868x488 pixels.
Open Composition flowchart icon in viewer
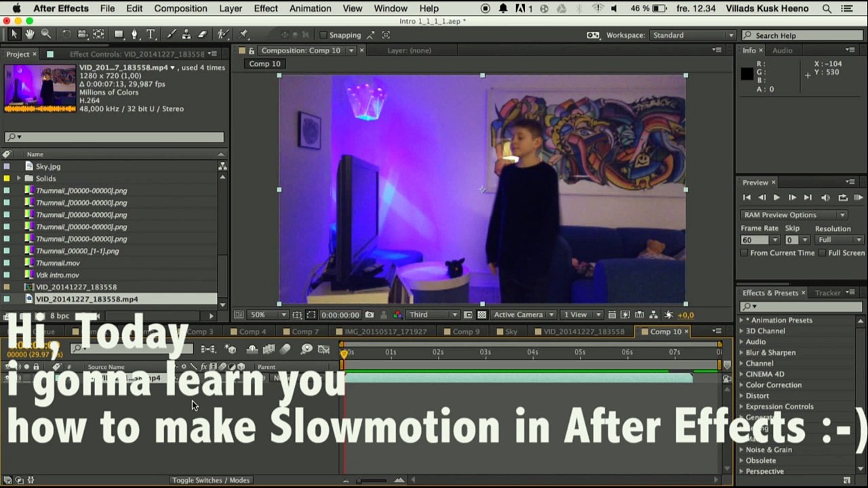click(654, 314)
